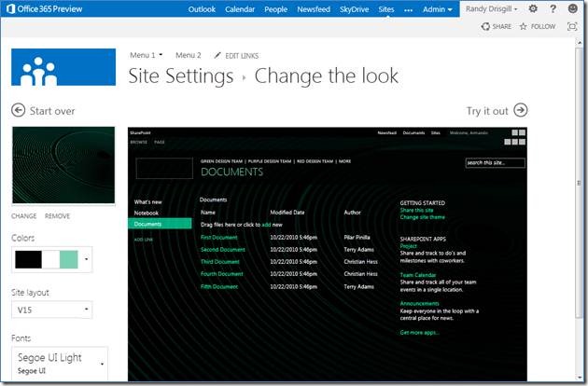Click the SHARE sync icon
The image size is (588, 386).
point(485,26)
